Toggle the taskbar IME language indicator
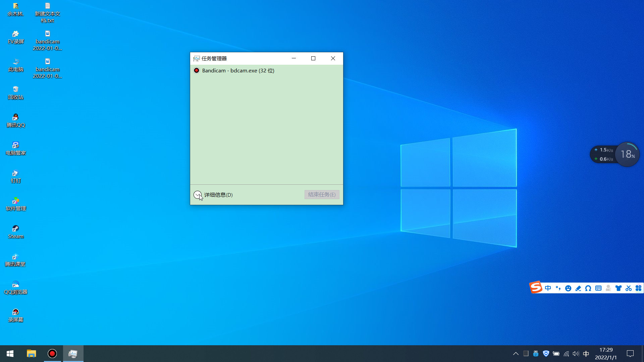This screenshot has height=362, width=644. click(x=586, y=354)
